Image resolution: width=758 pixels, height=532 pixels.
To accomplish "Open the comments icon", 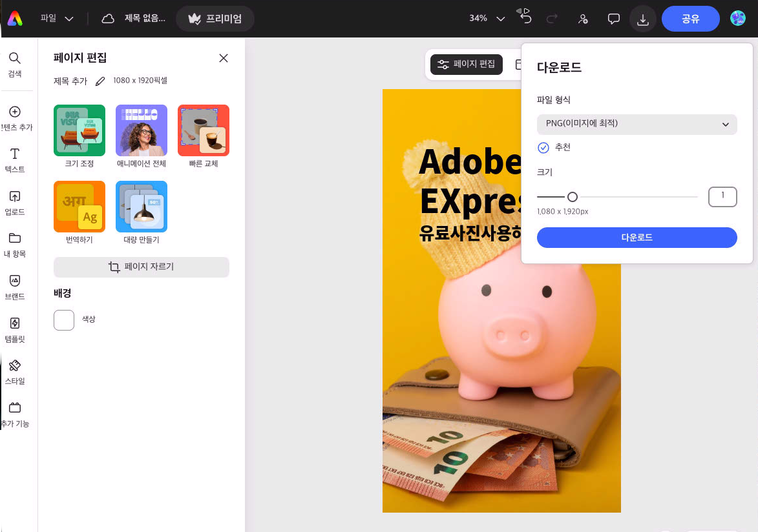I will 613,19.
